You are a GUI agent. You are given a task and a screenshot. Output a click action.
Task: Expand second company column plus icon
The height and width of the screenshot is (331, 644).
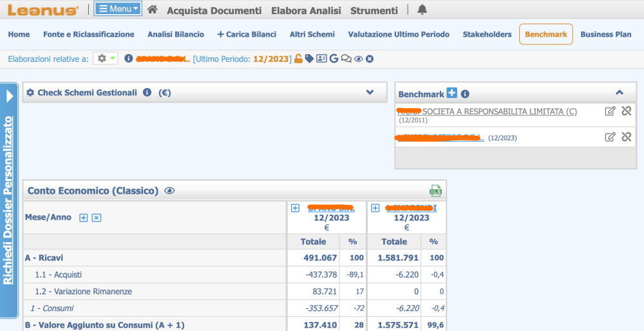click(x=375, y=208)
